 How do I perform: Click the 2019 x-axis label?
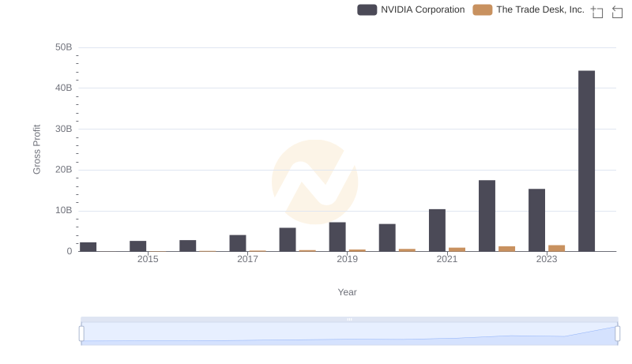347,259
